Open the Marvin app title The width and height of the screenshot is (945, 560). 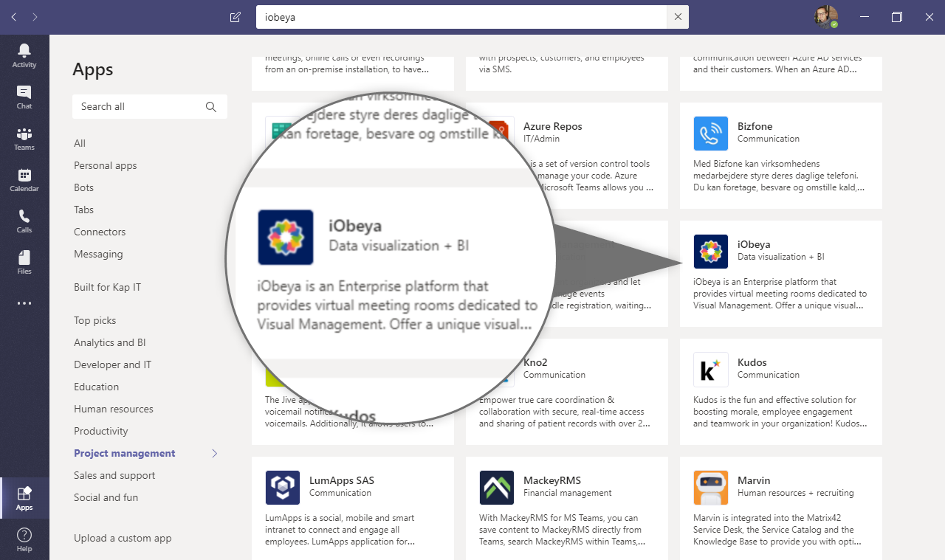point(754,480)
